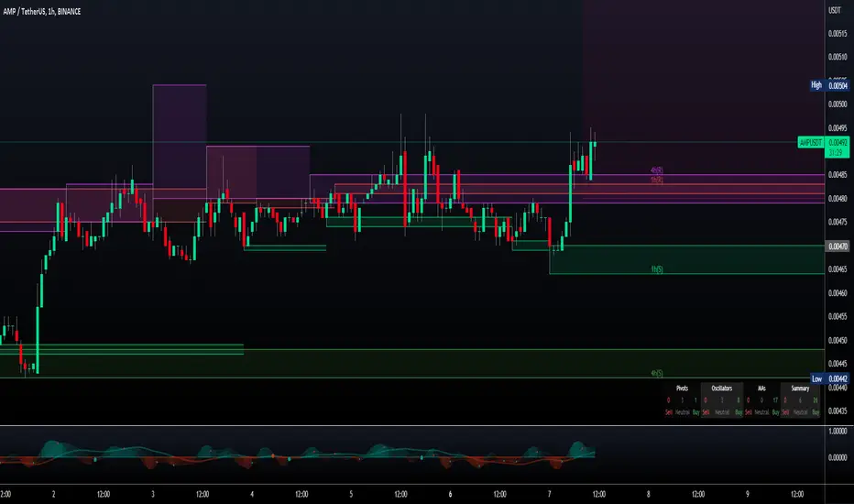Click the Pivots column header
This screenshot has width=854, height=504.
(682, 389)
